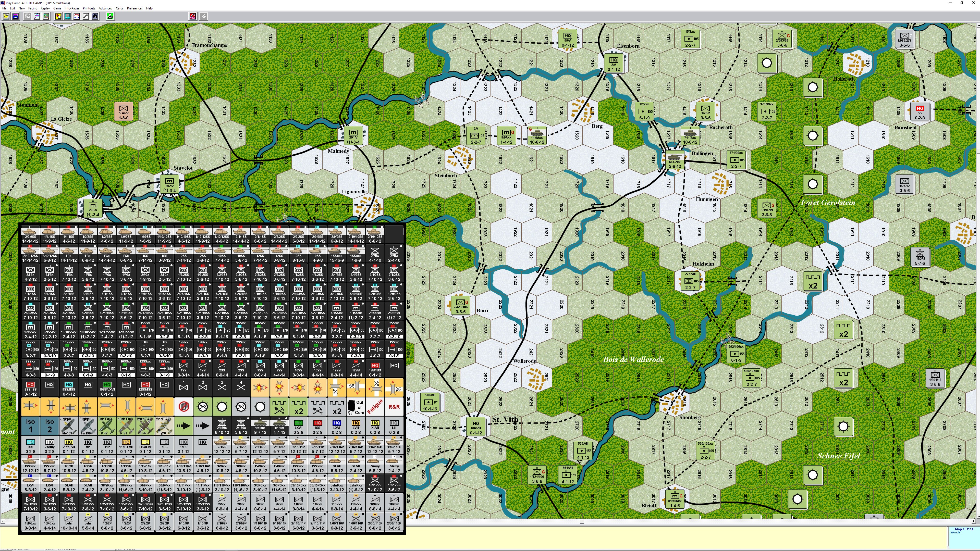Click the binoculars search icon
The width and height of the screenshot is (980, 551).
95,16
